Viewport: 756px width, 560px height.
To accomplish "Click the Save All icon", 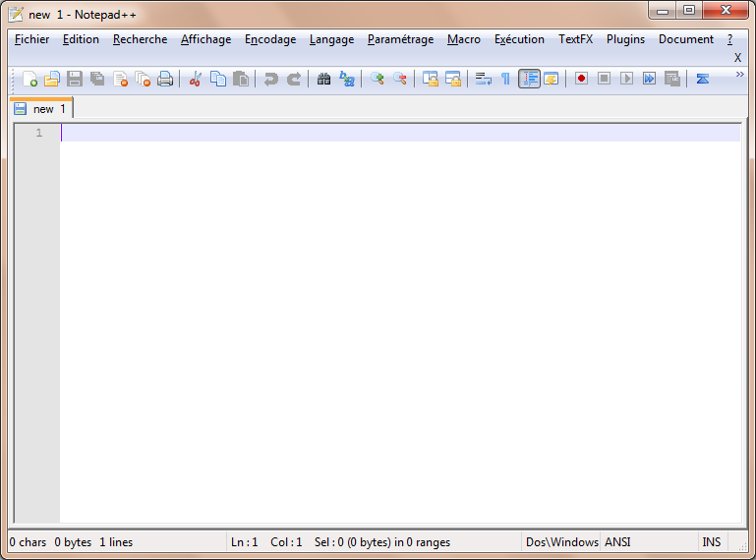I will [97, 79].
